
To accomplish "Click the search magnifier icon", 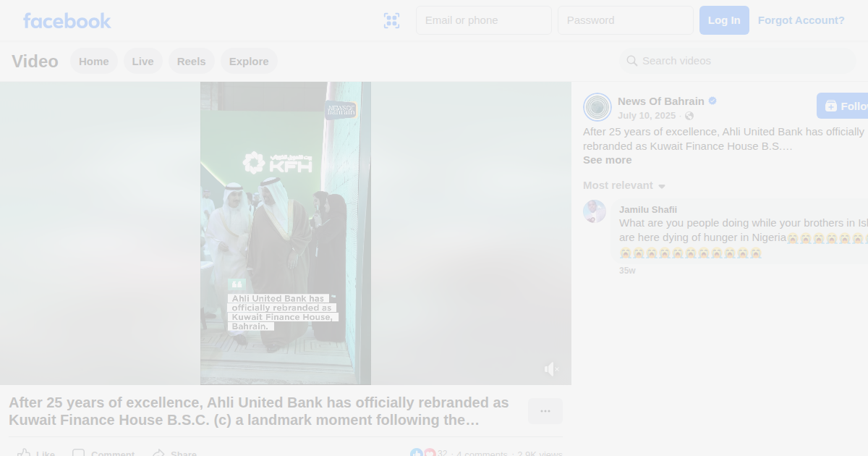I will (631, 61).
